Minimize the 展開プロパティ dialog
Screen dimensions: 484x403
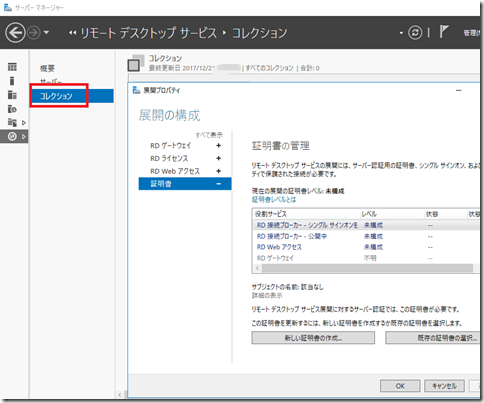coord(459,90)
